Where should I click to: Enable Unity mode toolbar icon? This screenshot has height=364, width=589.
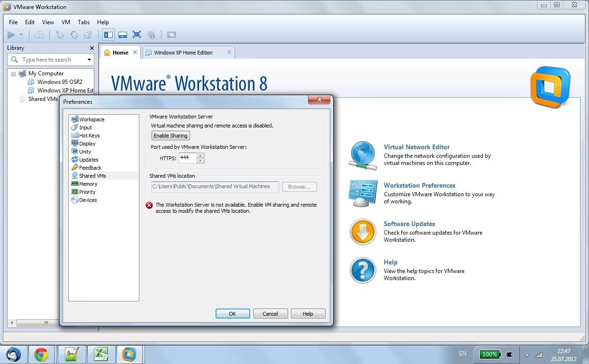tap(151, 34)
